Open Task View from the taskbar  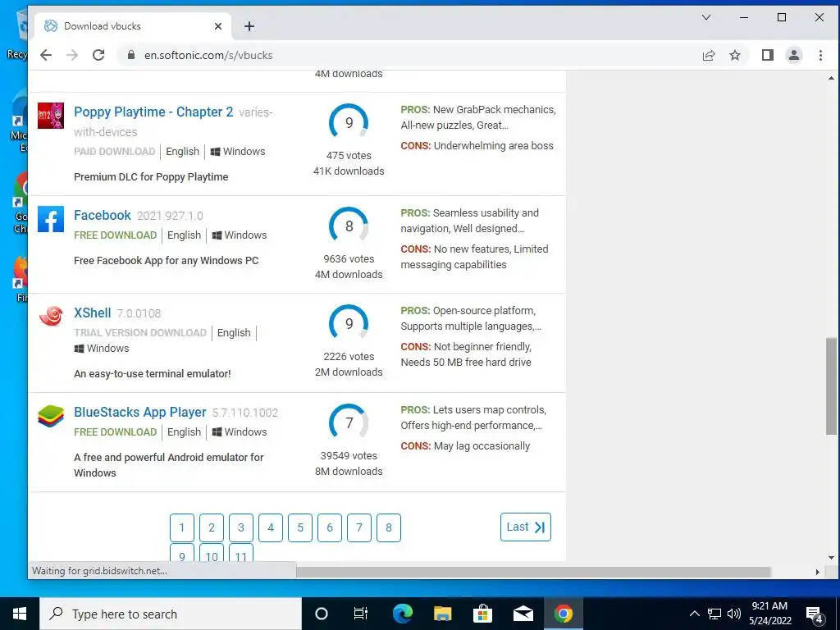pos(361,614)
